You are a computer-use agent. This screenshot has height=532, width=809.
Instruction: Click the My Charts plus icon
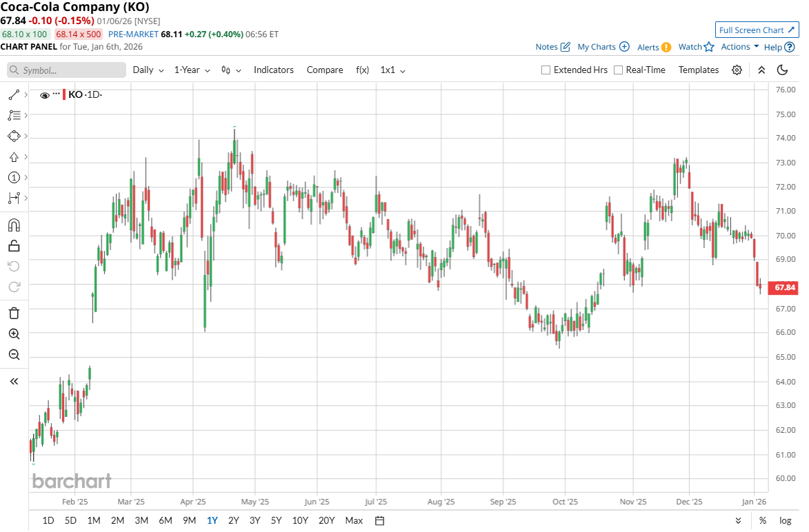(624, 46)
